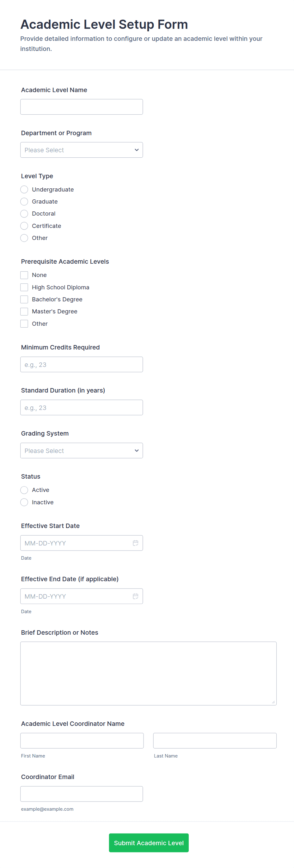Viewport: 294px width, 868px height.
Task: Choose the Doctoral radio option
Action: click(x=24, y=214)
